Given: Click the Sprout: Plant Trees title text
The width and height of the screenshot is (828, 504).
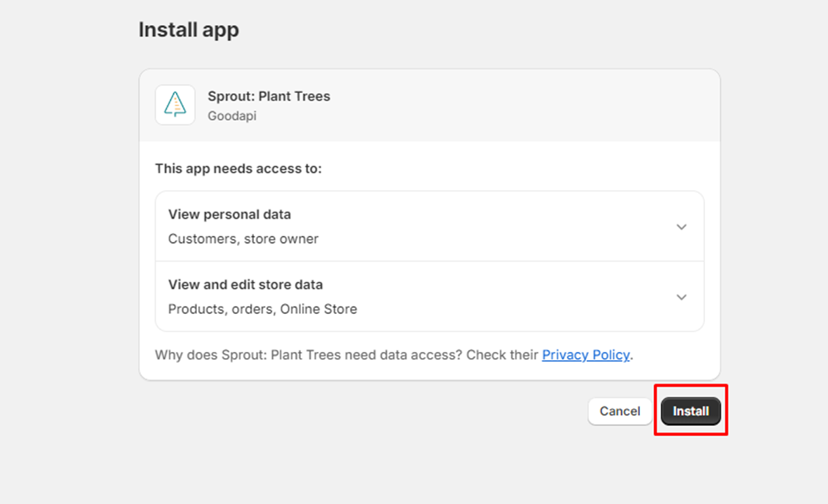Looking at the screenshot, I should [x=269, y=96].
